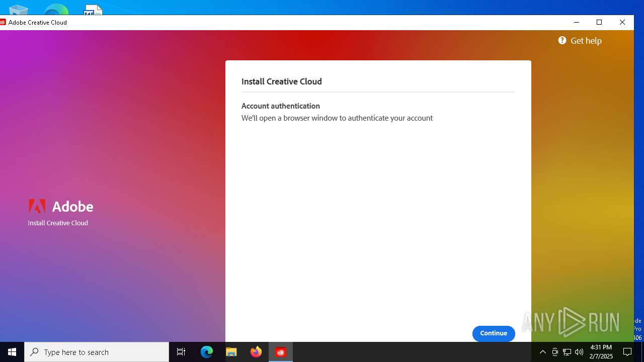The image size is (644, 362).
Task: Click the Install Creative Cloud heading
Action: point(282,81)
